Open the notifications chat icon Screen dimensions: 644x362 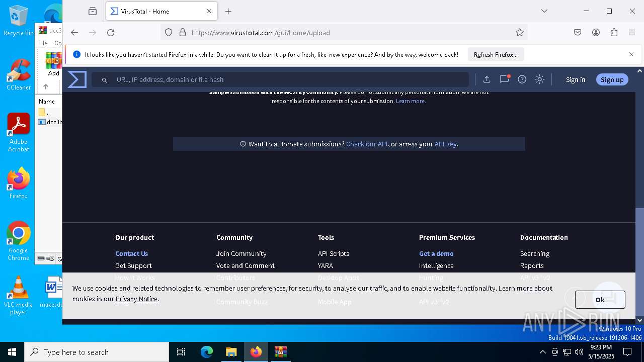(504, 79)
